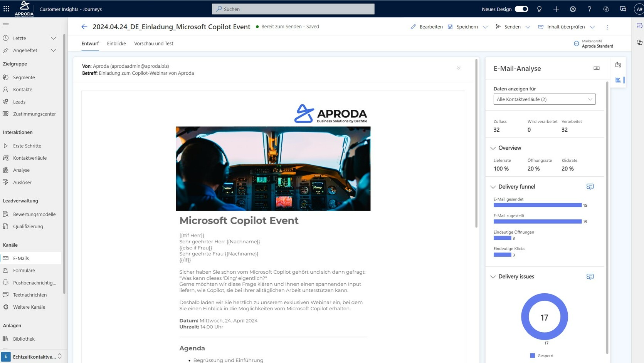
Task: Click the Eindeutige Klicks progress bar
Action: [x=502, y=254]
